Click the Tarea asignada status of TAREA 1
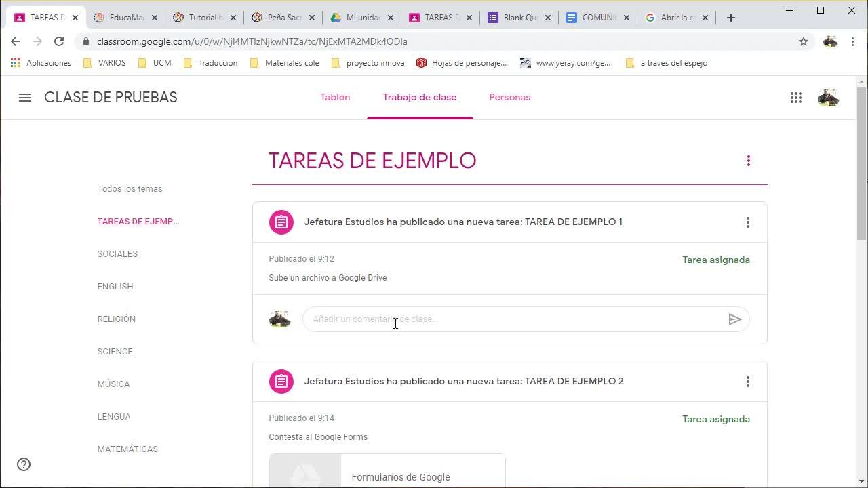 [716, 260]
